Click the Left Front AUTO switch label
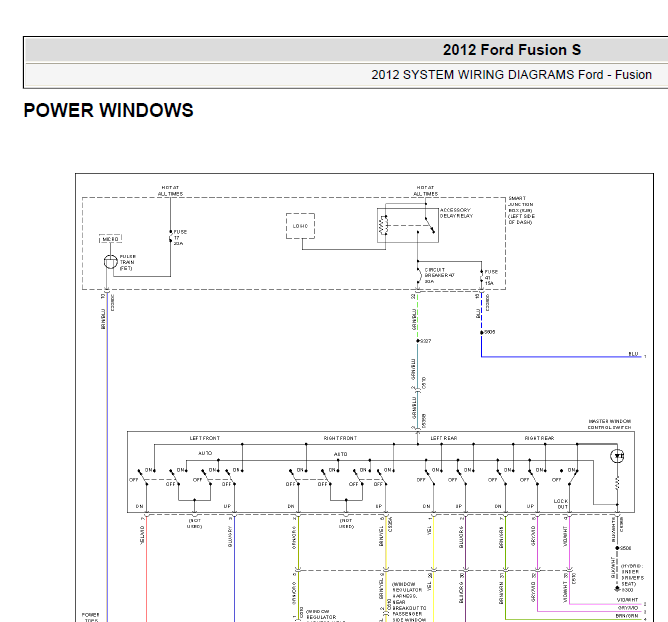Viewport: 668px width, 622px height. [x=205, y=453]
